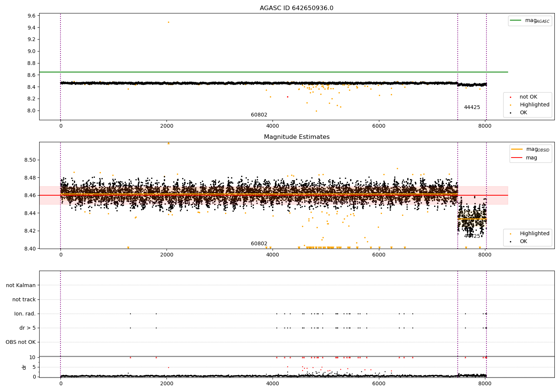Click 'not OK' in the top plot legend
Viewport: 560px width, 392px height.
pos(528,97)
